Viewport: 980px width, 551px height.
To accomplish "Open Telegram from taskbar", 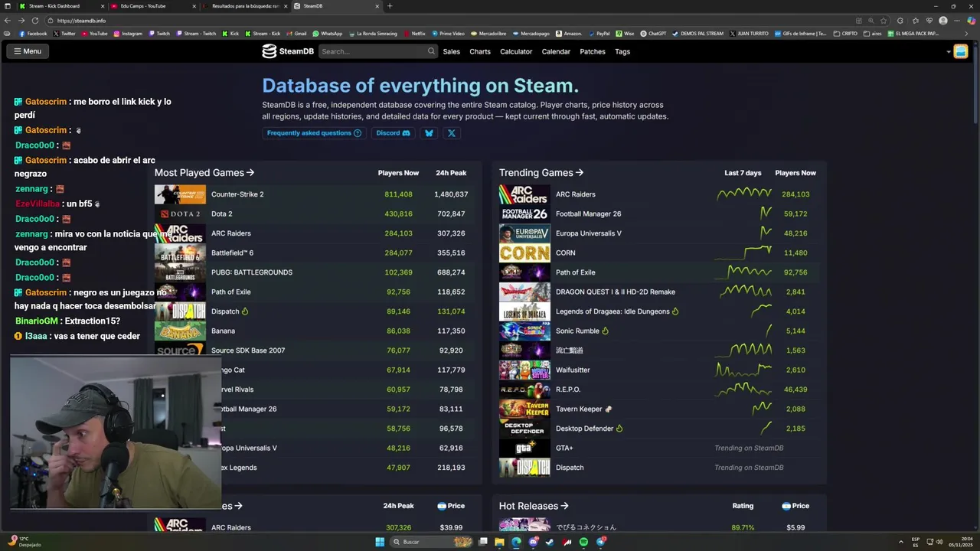I will point(600,542).
